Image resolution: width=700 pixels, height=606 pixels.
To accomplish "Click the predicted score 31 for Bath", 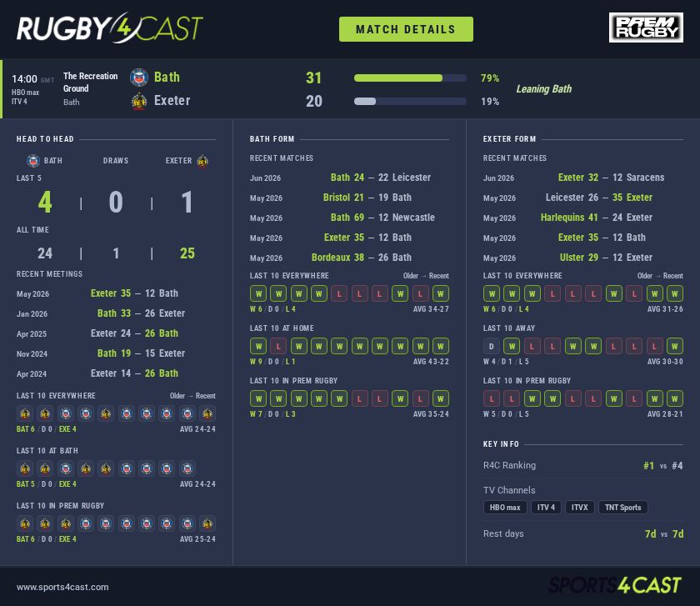I will [313, 78].
